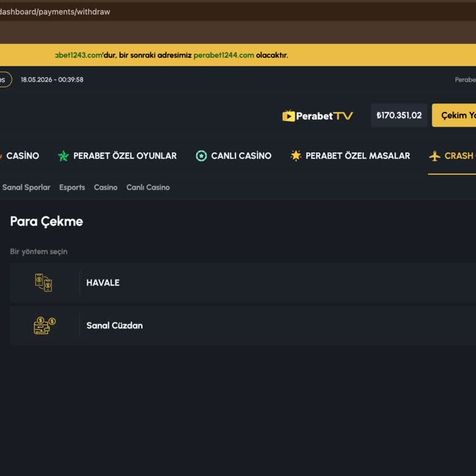Click the Çekim Yap button

pyautogui.click(x=454, y=115)
